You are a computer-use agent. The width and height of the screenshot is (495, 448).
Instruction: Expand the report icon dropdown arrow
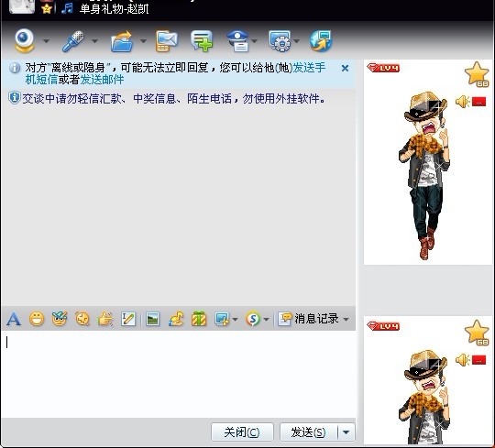255,41
